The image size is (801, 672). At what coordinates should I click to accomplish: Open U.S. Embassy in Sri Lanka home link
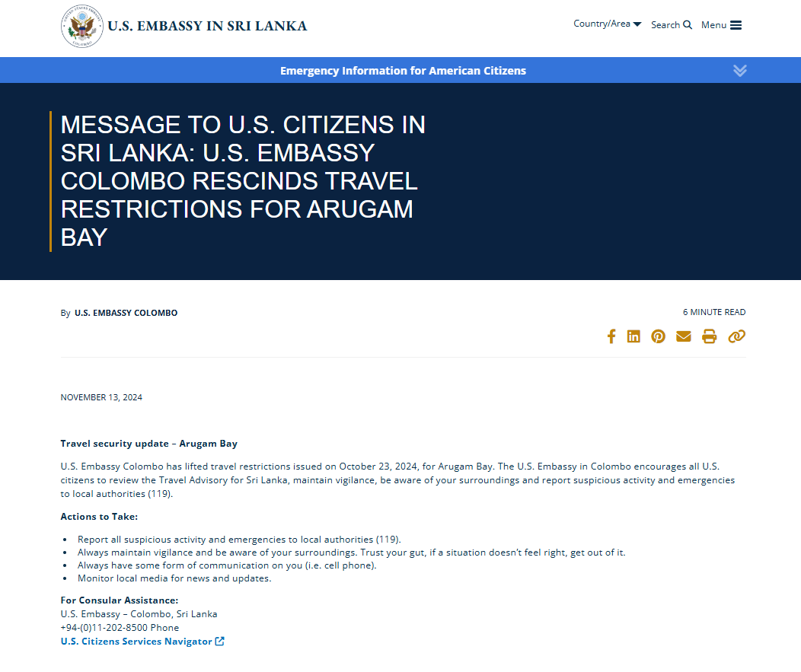point(207,26)
